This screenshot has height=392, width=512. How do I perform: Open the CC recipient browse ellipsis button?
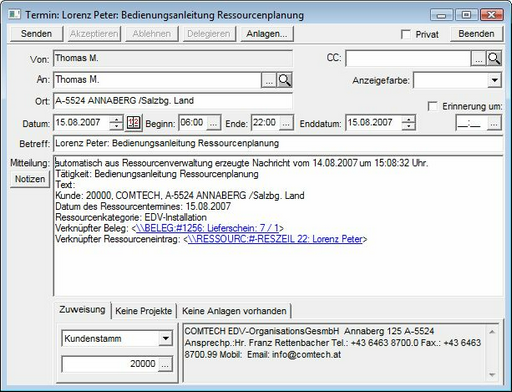[478, 59]
